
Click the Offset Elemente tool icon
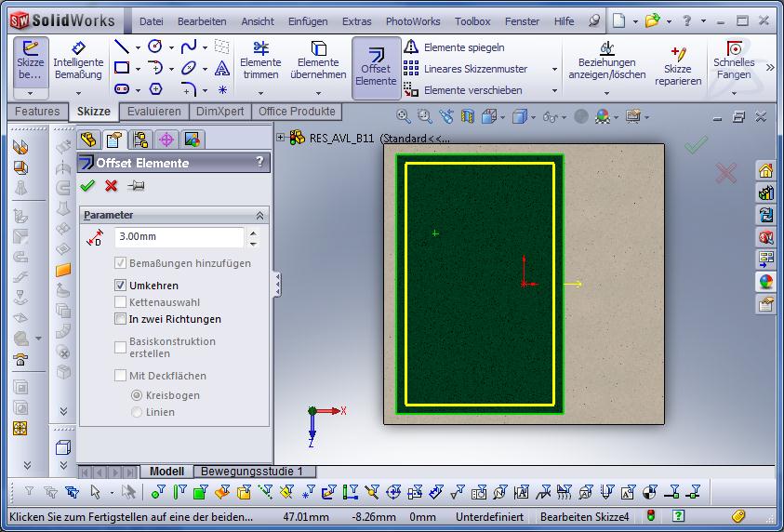(376, 55)
